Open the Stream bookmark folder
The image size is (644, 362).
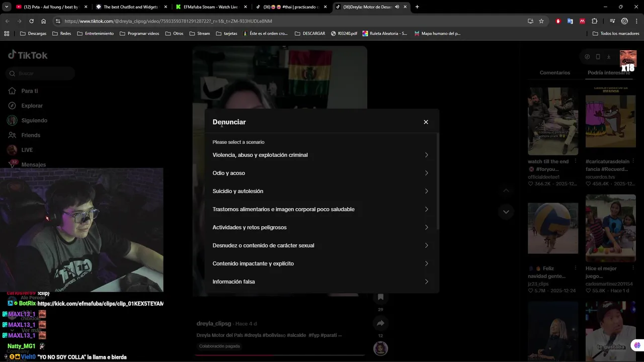(x=200, y=34)
